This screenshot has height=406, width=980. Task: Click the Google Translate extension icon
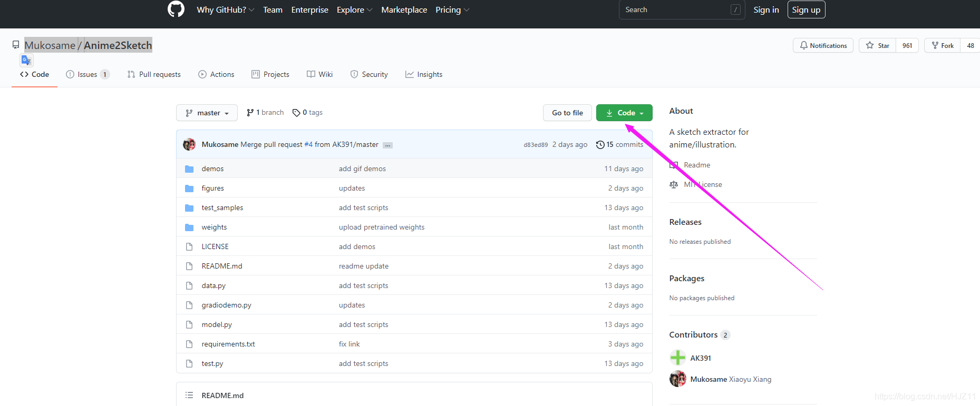(x=26, y=60)
